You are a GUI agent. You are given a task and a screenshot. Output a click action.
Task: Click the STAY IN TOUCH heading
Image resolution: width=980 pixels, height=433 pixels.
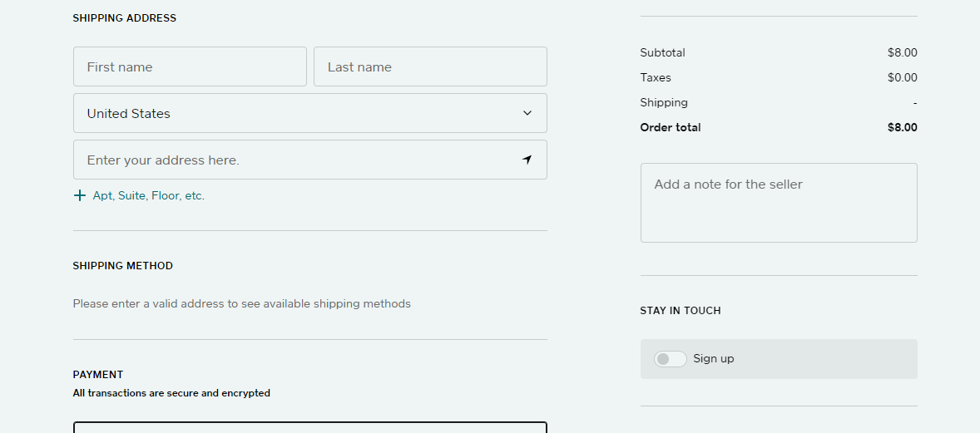click(x=681, y=311)
